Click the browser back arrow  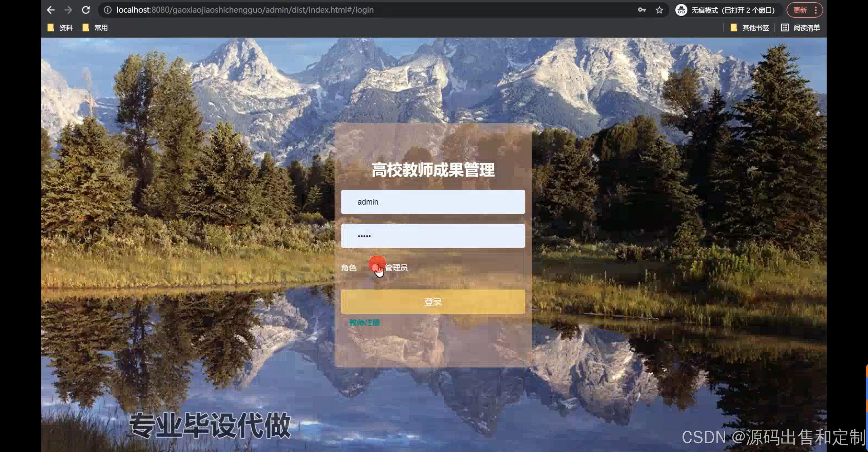click(x=51, y=10)
